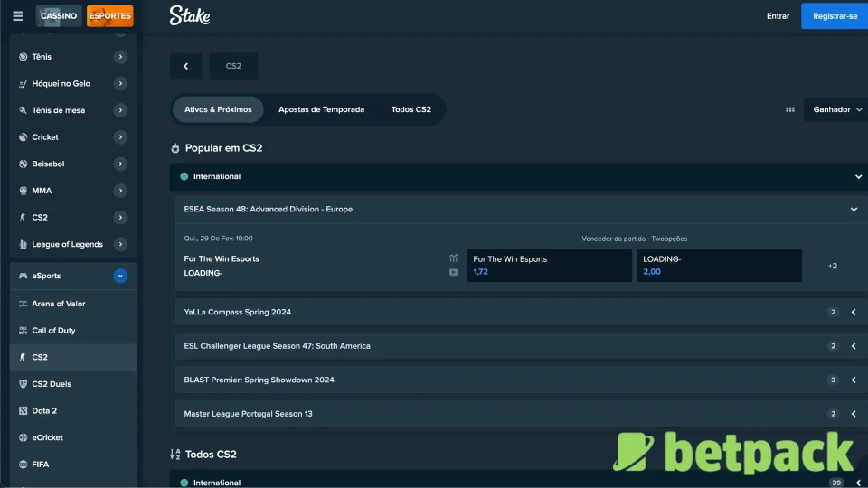Select the Todos CS2 tab
This screenshot has height=488, width=868.
click(x=411, y=109)
